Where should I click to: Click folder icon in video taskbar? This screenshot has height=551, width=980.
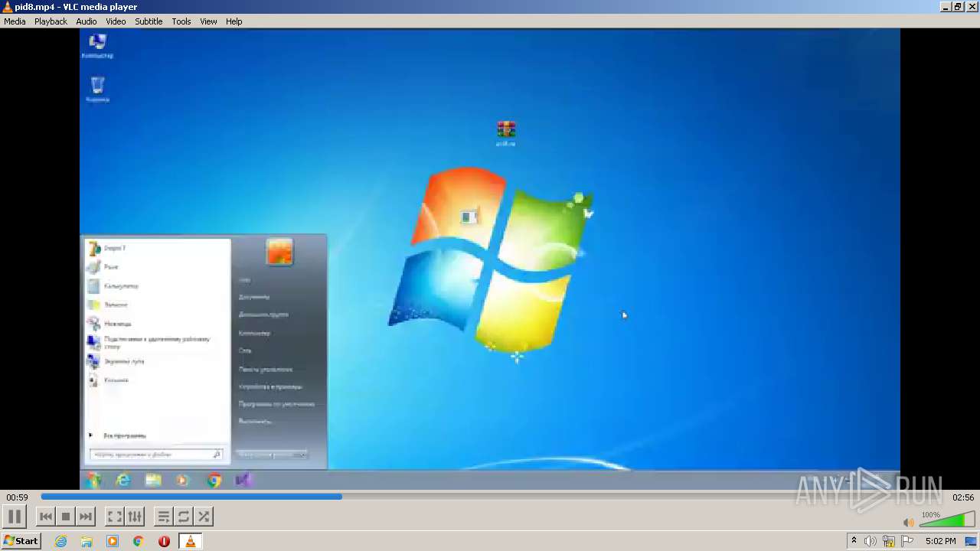tap(153, 480)
